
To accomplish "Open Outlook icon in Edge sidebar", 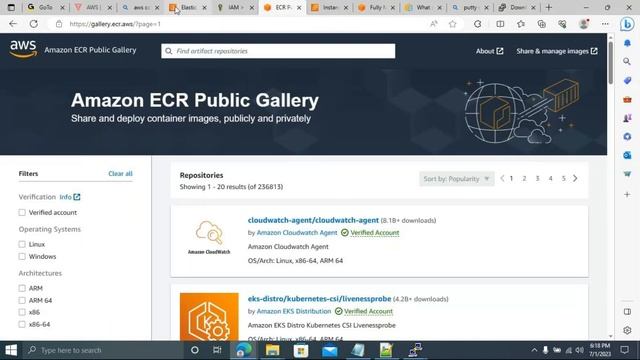I will (627, 155).
